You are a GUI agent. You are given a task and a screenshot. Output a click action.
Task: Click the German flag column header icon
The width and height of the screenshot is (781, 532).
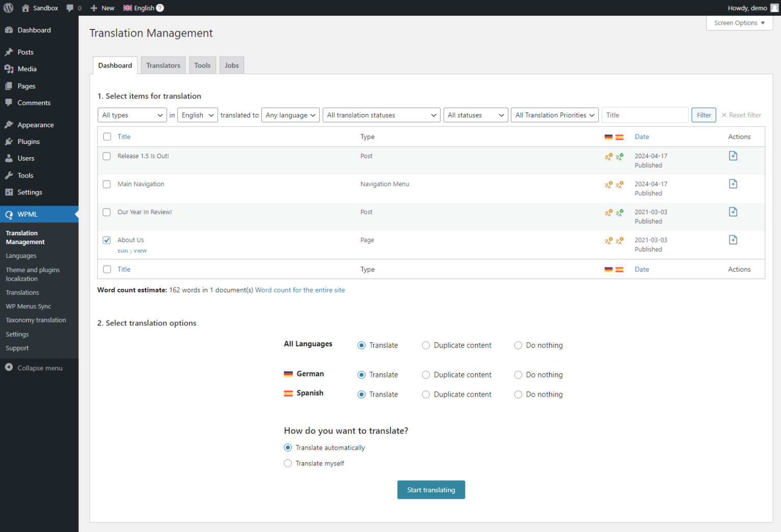pos(608,136)
